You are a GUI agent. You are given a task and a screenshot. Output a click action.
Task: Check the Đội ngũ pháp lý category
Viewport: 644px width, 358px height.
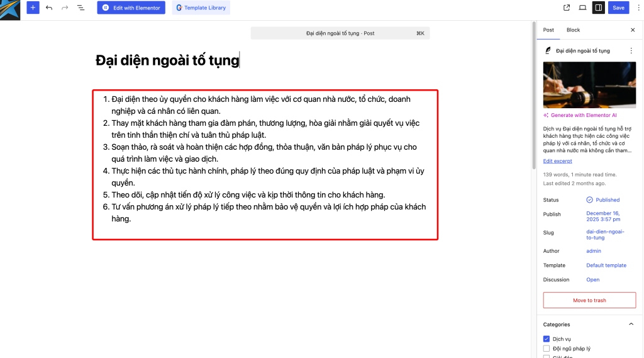click(x=546, y=349)
